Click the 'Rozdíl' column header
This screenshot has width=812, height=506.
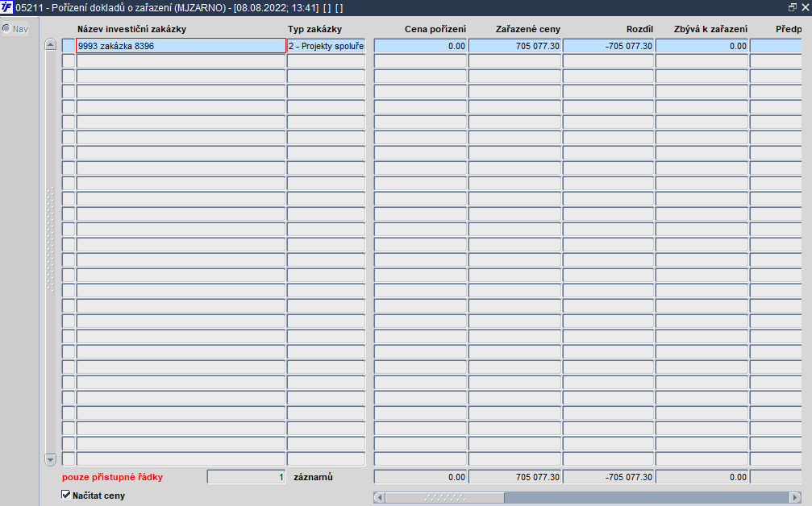pyautogui.click(x=639, y=29)
